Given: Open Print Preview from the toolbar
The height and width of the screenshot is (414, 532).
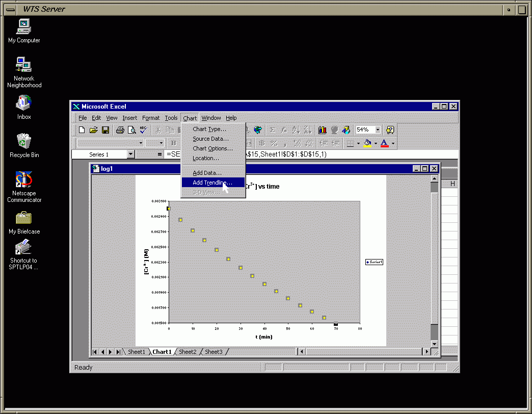Looking at the screenshot, I should click(x=131, y=130).
